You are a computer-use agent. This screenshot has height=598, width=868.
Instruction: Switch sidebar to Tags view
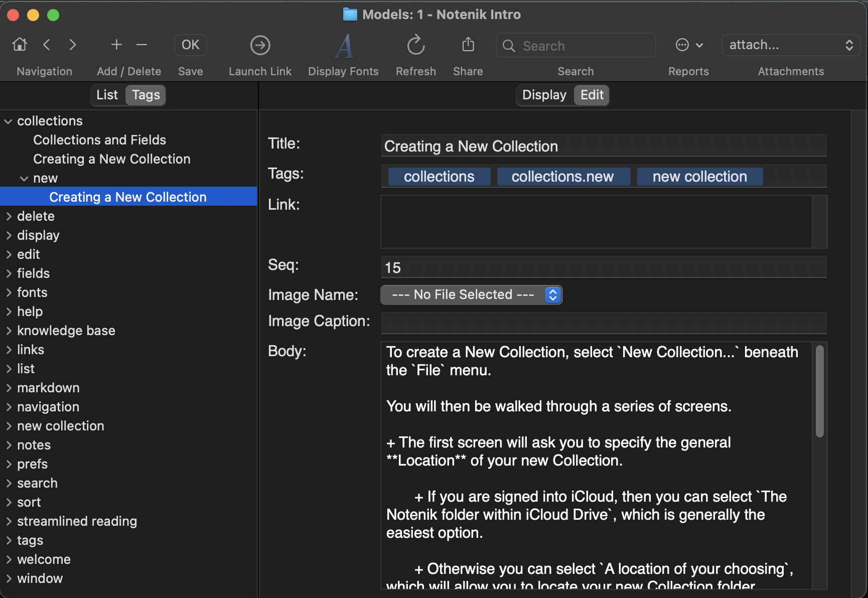click(x=146, y=95)
